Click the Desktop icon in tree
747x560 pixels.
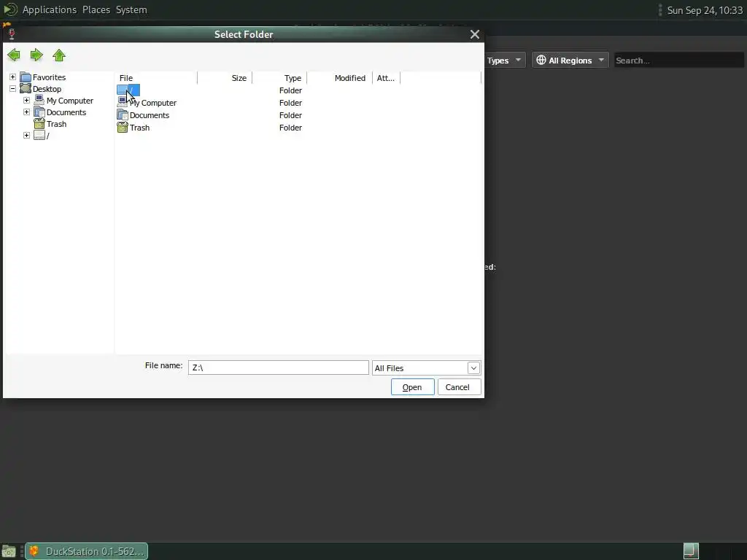(x=26, y=88)
